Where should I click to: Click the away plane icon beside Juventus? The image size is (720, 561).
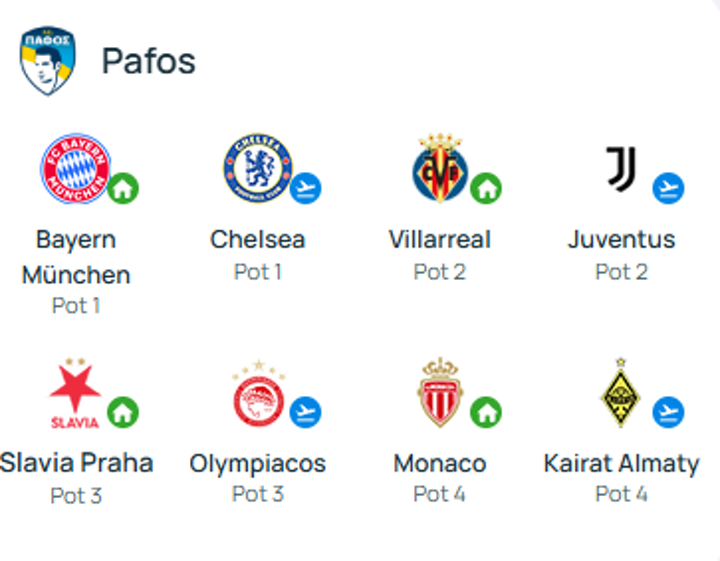click(x=668, y=188)
